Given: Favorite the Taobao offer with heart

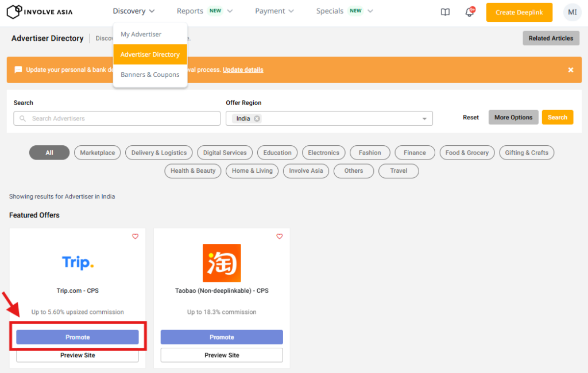Looking at the screenshot, I should coord(280,236).
